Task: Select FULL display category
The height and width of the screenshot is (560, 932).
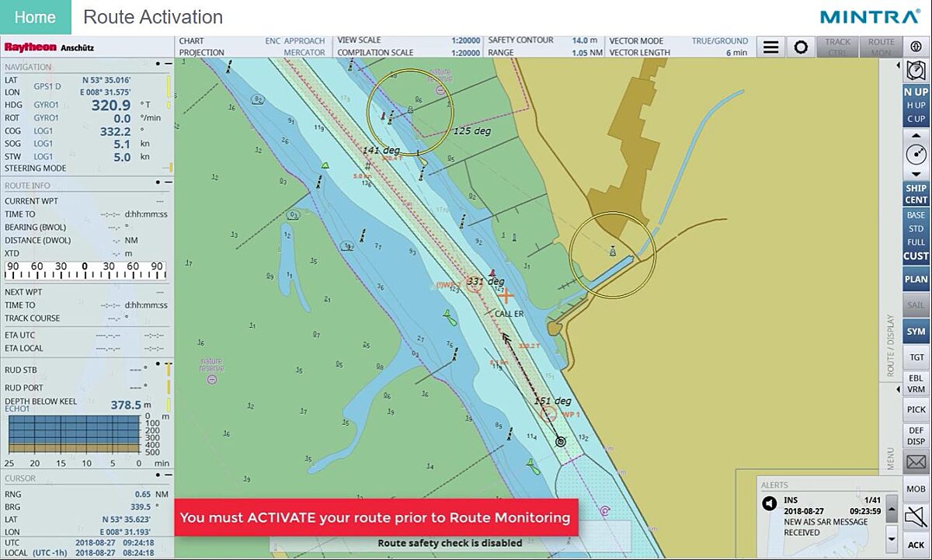Action: [916, 242]
